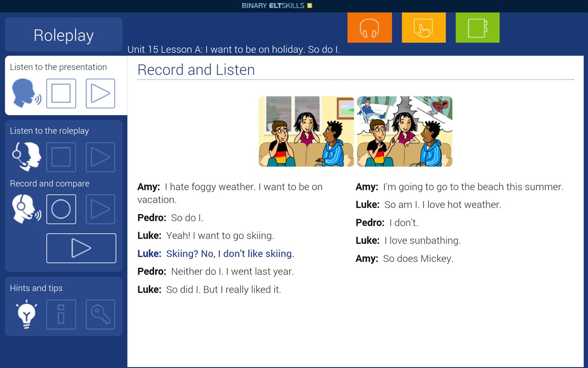
Task: Click the Roleplay title button
Action: click(x=63, y=35)
